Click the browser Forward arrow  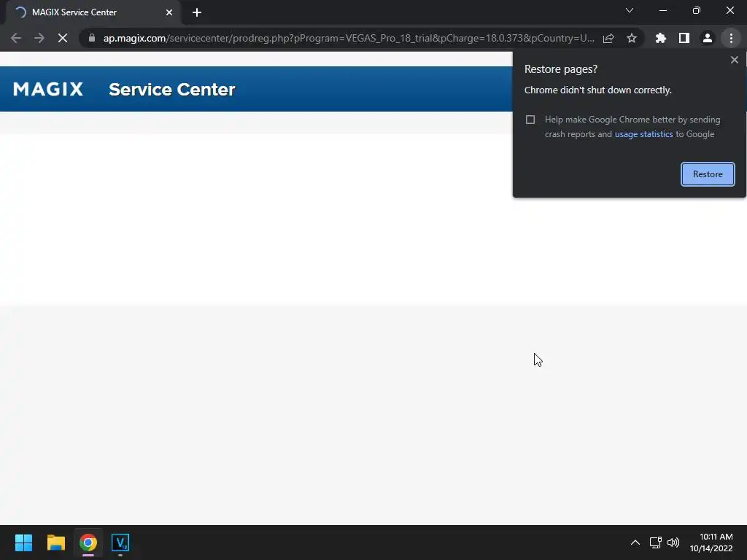[39, 38]
